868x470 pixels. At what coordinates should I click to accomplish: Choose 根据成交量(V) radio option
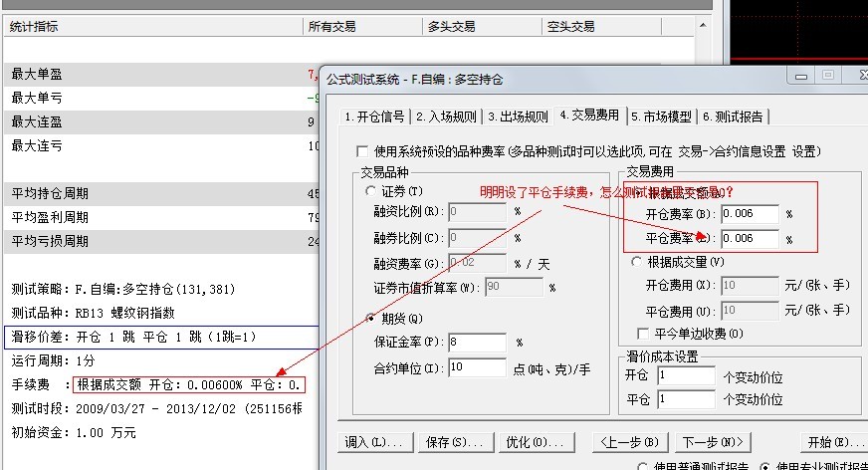coord(637,262)
